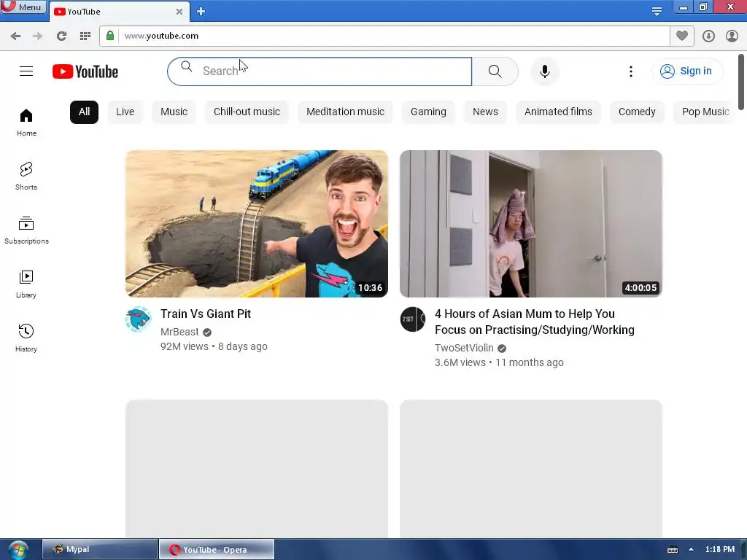Select the News filter chip
Image resolution: width=747 pixels, height=560 pixels.
pos(485,112)
